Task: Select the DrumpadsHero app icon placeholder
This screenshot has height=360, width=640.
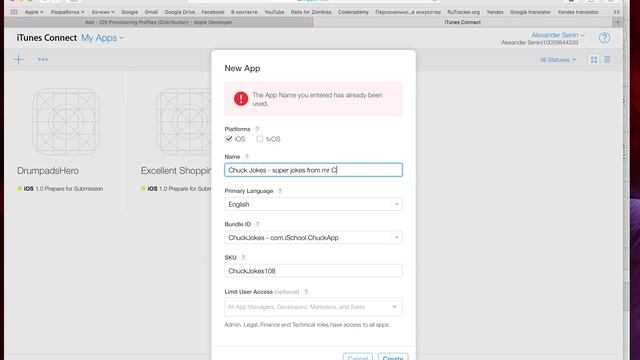Action: pyautogui.click(x=66, y=122)
